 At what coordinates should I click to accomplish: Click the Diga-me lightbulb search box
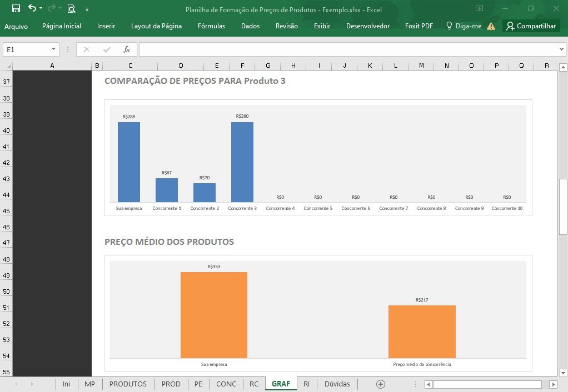464,26
